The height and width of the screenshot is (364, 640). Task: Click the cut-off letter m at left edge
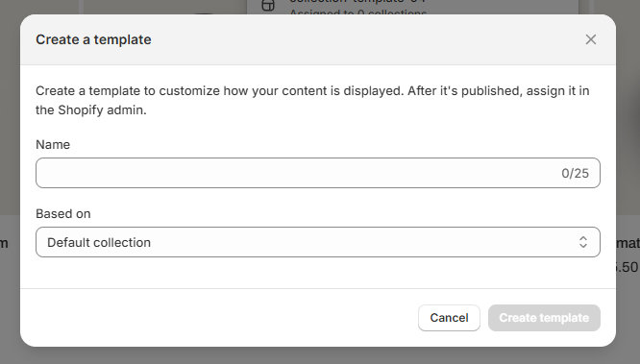tap(4, 244)
